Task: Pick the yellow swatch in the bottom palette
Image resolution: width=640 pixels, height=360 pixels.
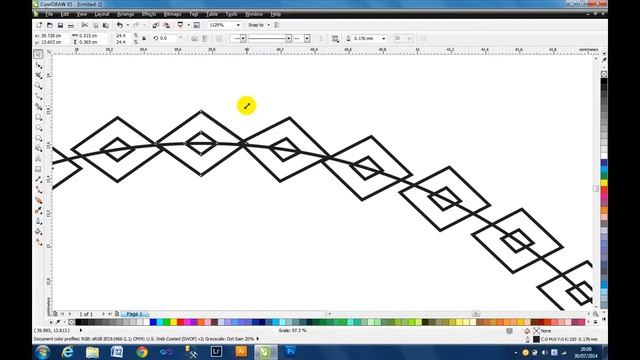Action: point(173,322)
